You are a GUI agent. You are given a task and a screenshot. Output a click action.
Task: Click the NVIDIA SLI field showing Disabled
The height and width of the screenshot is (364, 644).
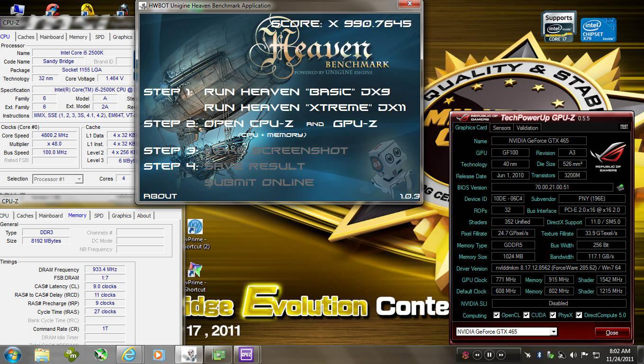tap(558, 303)
